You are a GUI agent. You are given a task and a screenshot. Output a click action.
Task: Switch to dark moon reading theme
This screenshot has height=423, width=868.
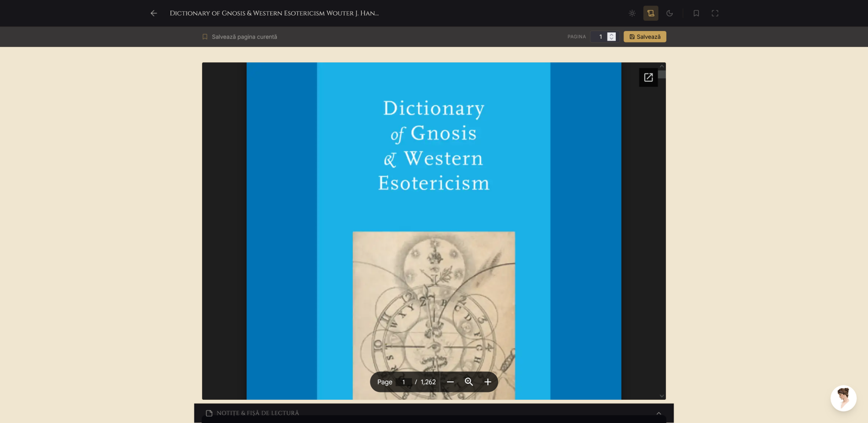(669, 13)
